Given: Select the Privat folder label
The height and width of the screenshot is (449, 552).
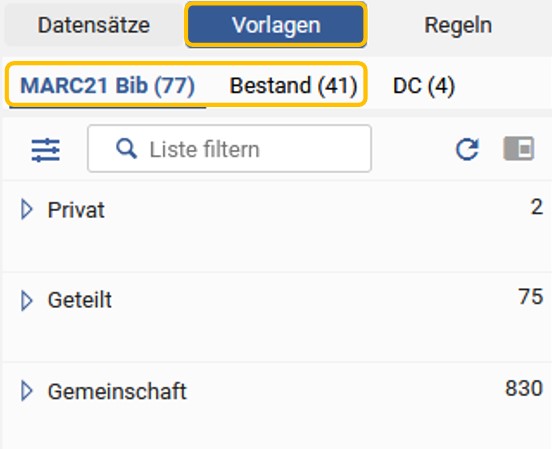Looking at the screenshot, I should tap(76, 210).
